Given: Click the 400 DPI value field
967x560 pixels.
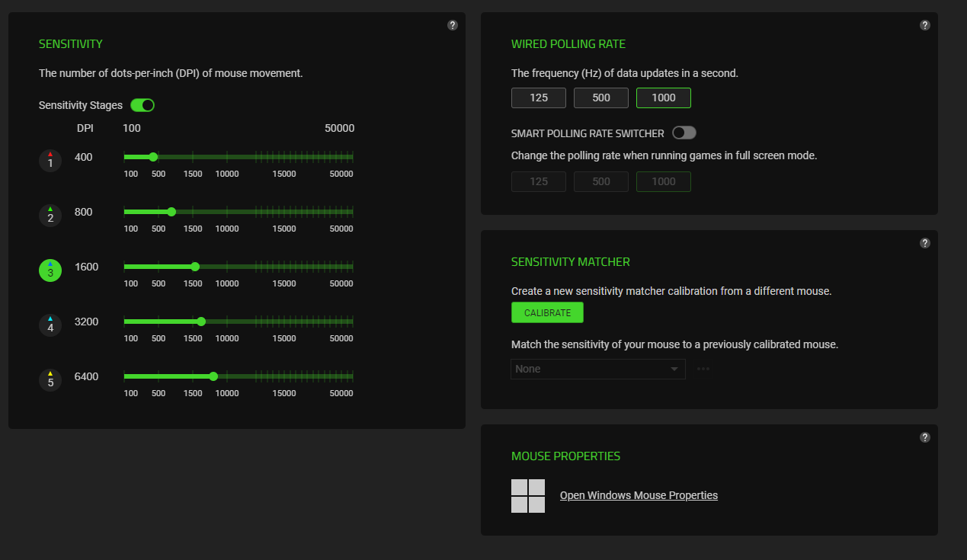Looking at the screenshot, I should [84, 157].
